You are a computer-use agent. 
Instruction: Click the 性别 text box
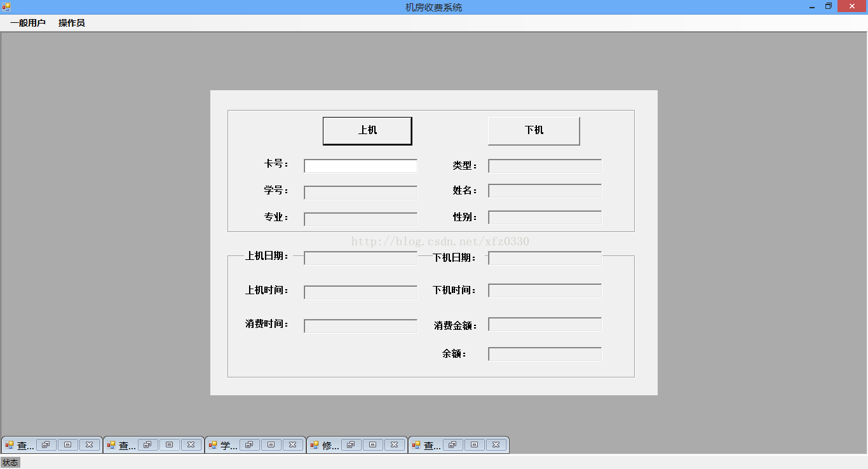tap(545, 217)
